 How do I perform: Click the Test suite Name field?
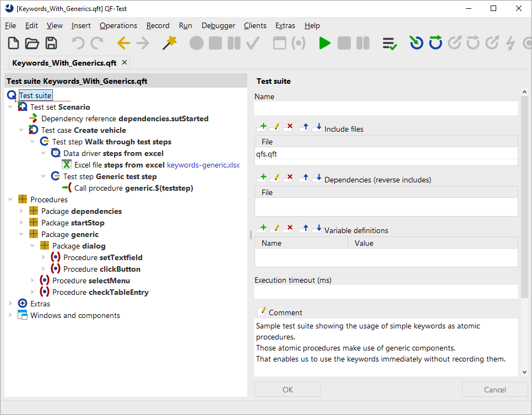click(386, 109)
